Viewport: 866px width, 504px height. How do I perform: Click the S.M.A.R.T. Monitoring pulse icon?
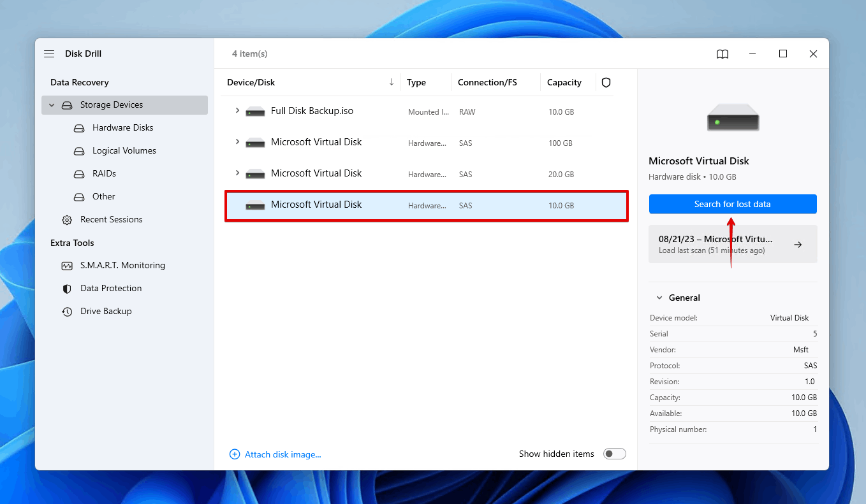coord(67,266)
